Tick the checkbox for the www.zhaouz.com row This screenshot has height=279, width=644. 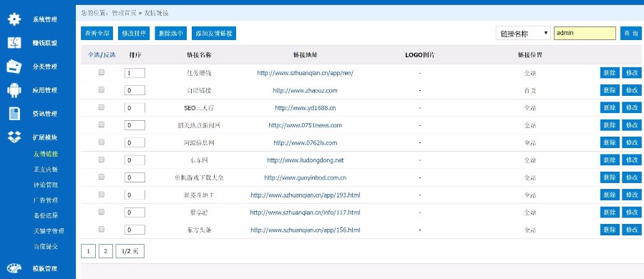point(102,89)
